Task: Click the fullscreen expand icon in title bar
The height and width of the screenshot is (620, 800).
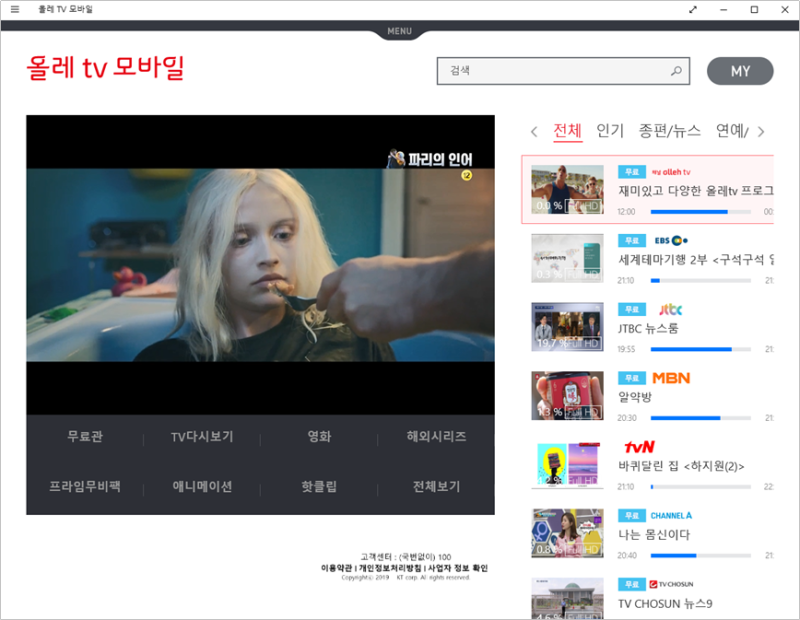Action: tap(693, 9)
